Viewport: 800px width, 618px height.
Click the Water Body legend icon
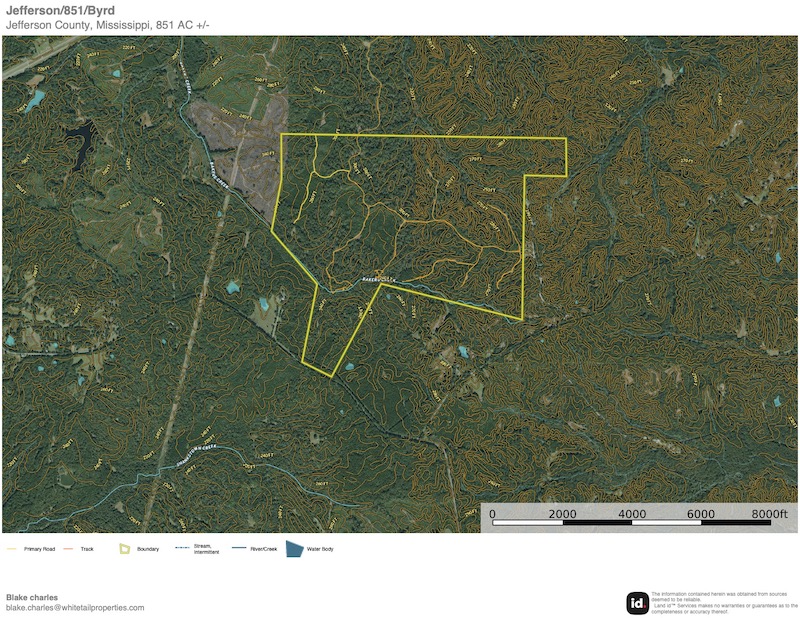pos(295,549)
